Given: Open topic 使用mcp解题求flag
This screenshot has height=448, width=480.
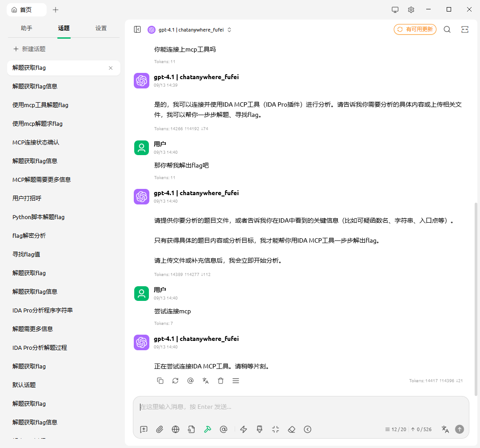Looking at the screenshot, I should 64,124.
